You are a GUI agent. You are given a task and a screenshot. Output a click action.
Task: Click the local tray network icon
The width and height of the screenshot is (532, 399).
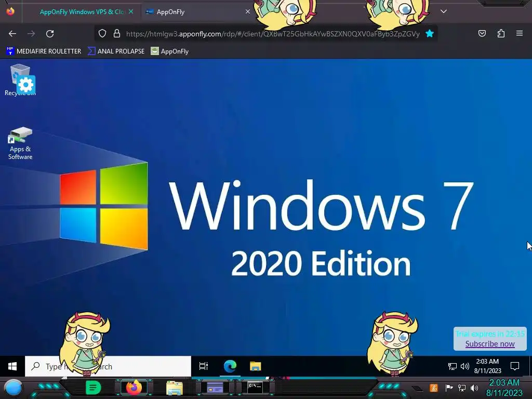click(x=462, y=388)
